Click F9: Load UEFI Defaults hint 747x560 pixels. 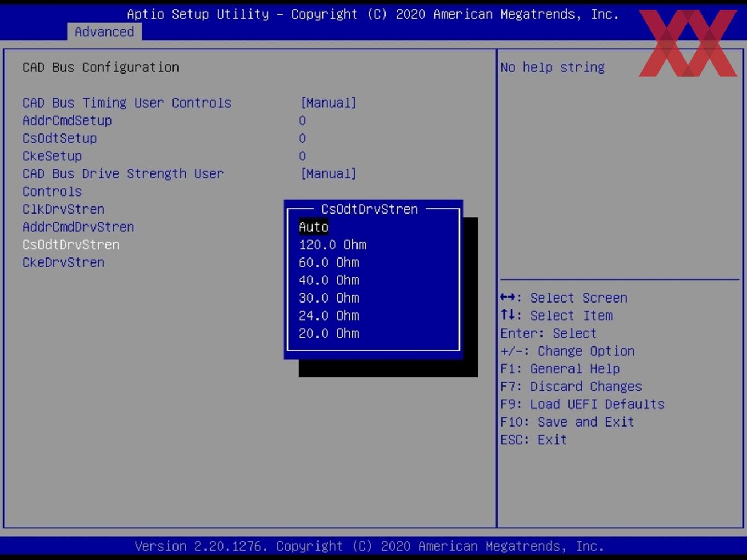(582, 404)
